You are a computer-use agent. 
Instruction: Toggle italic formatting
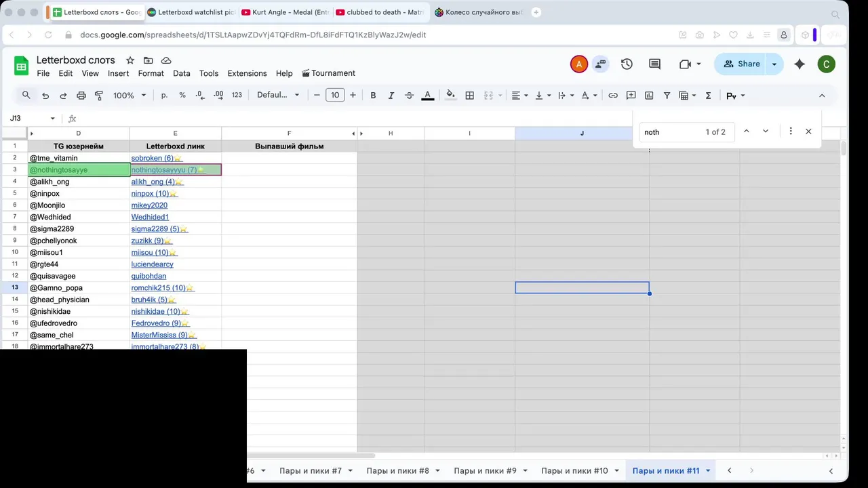click(x=391, y=96)
